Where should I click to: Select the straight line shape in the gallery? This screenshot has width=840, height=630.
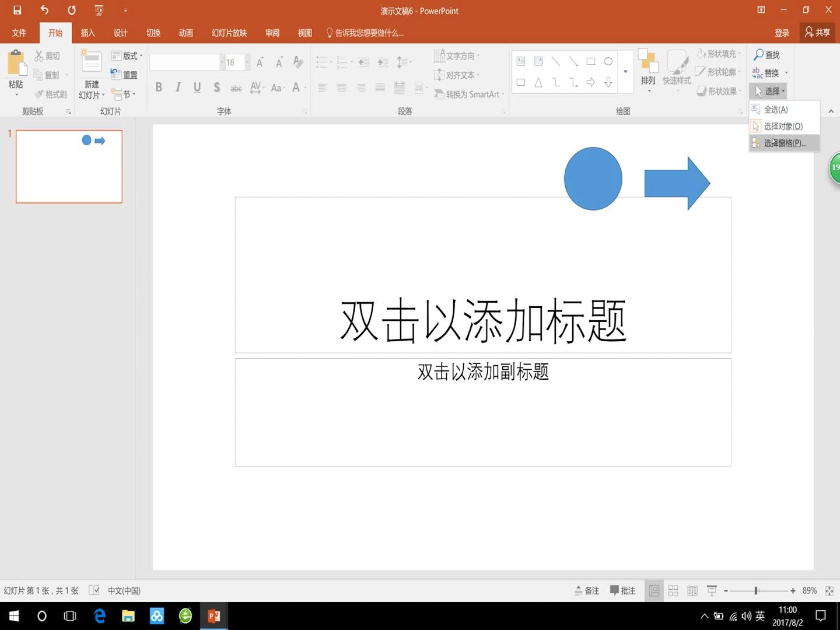556,61
